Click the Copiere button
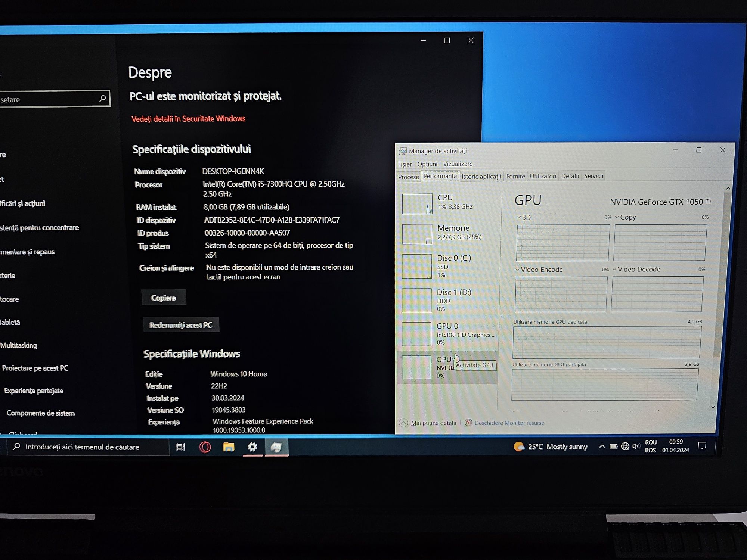 (x=164, y=298)
